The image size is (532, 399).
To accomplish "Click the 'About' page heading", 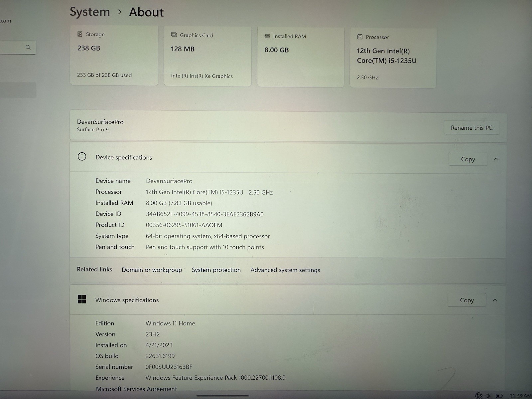I will point(146,12).
